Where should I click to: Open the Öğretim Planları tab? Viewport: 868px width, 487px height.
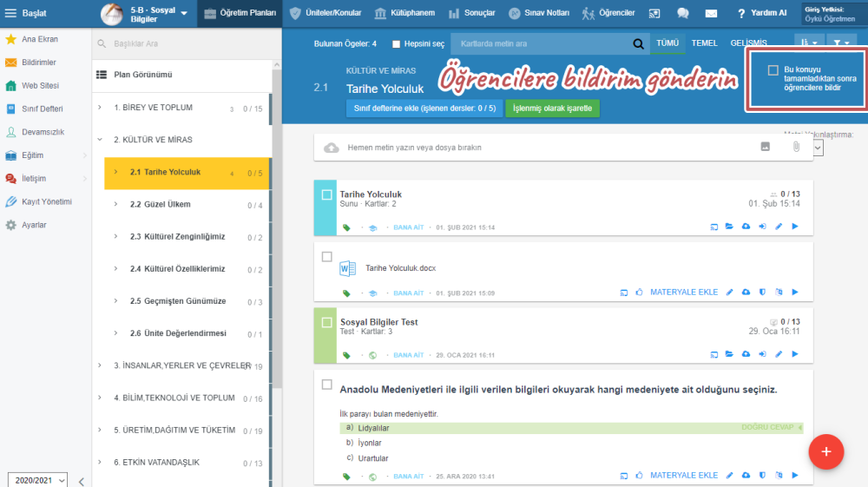point(240,13)
